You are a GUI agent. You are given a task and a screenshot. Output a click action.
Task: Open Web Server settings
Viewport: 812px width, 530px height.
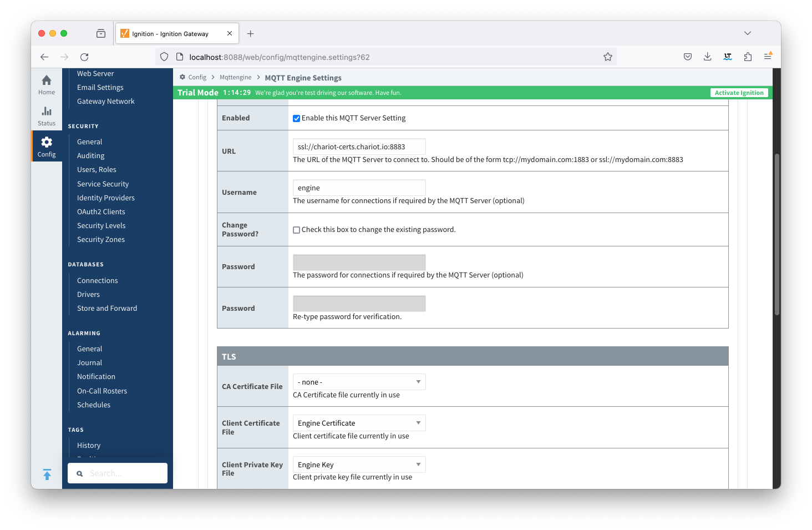[95, 73]
